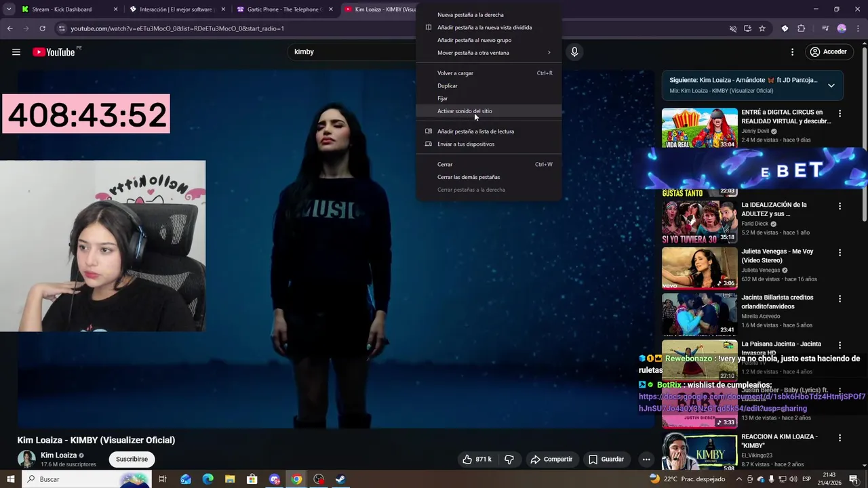Open the YouTube hamburger guide menu
Image resolution: width=868 pixels, height=488 pixels.
coord(16,52)
